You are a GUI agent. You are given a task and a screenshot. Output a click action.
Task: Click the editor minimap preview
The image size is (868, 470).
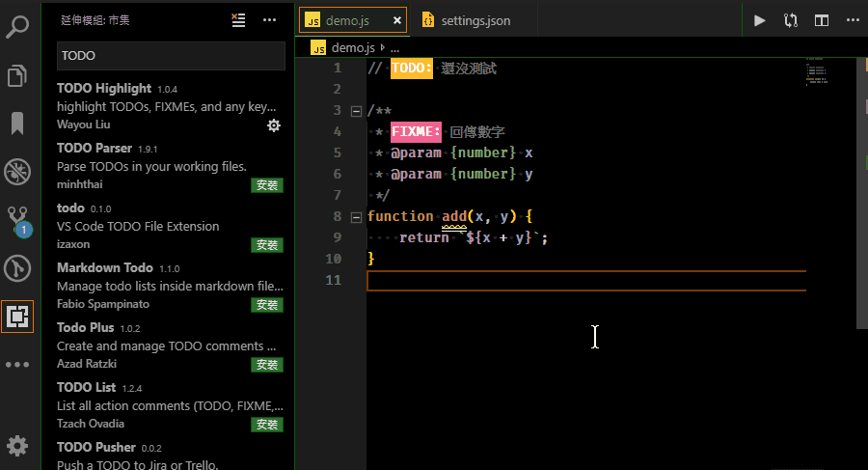point(817,72)
